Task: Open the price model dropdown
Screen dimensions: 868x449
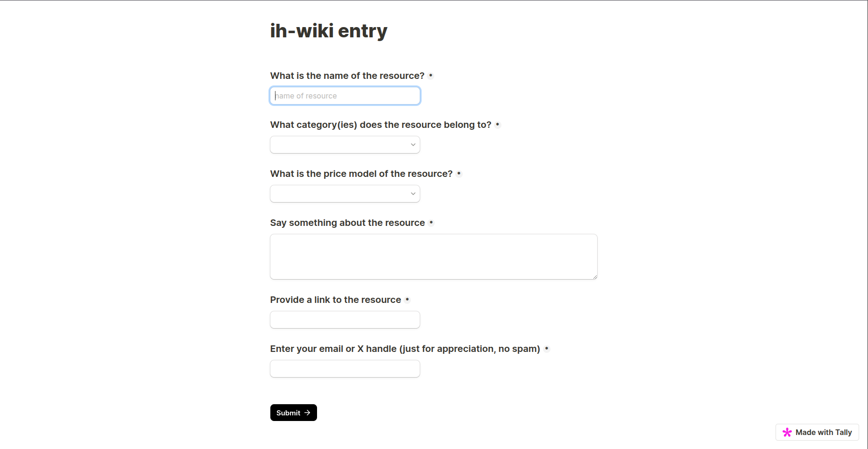Action: (345, 194)
